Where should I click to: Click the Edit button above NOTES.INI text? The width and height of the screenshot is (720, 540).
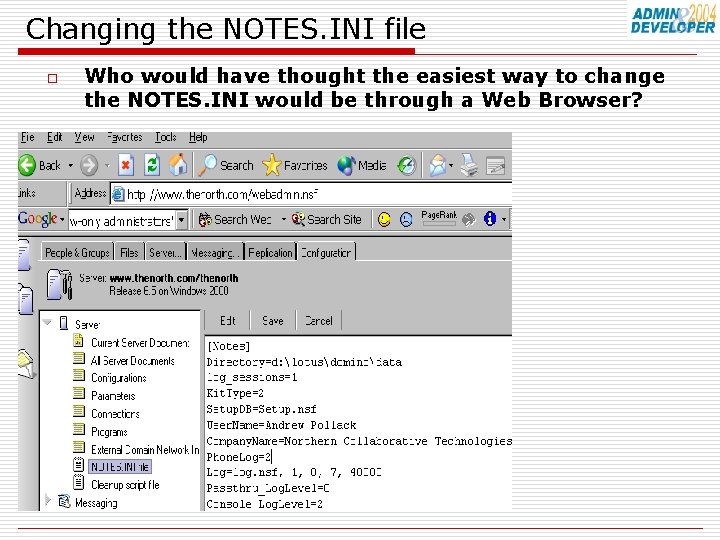(227, 321)
